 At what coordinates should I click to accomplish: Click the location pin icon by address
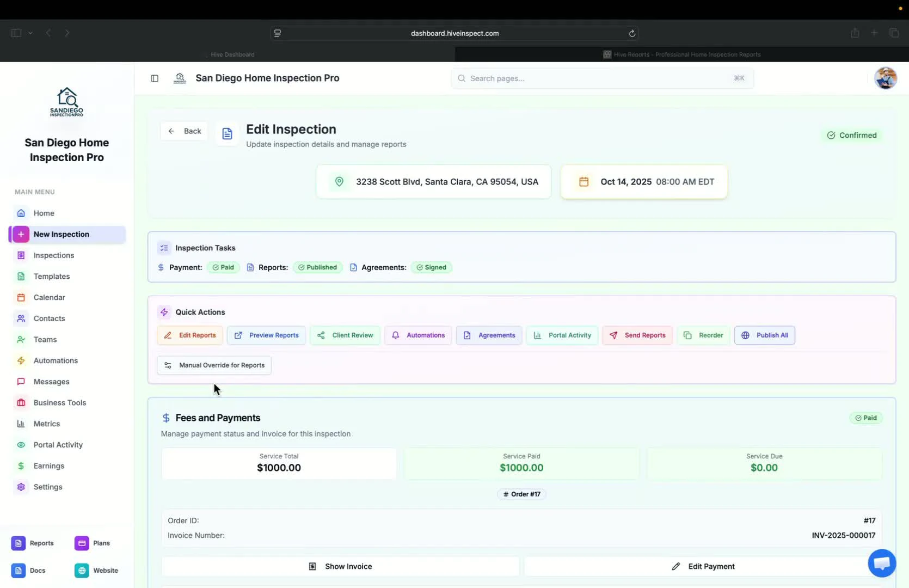tap(339, 182)
